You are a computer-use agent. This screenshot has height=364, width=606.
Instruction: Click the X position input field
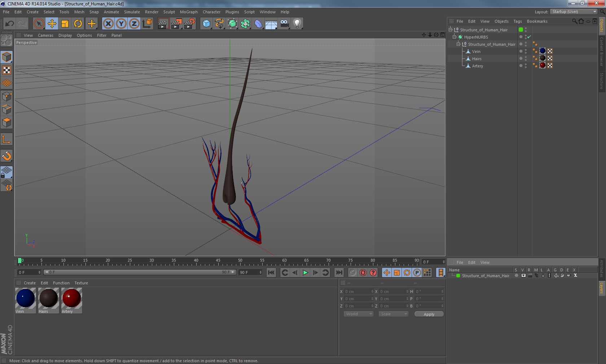click(x=359, y=292)
